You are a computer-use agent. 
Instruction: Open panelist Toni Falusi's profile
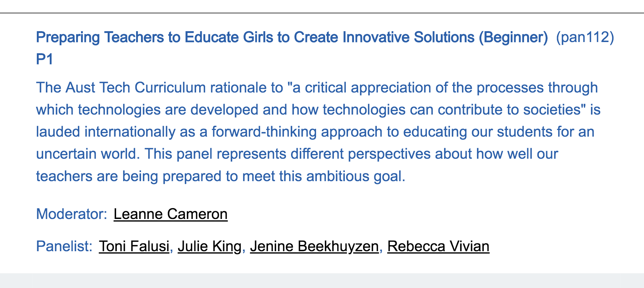click(x=134, y=246)
